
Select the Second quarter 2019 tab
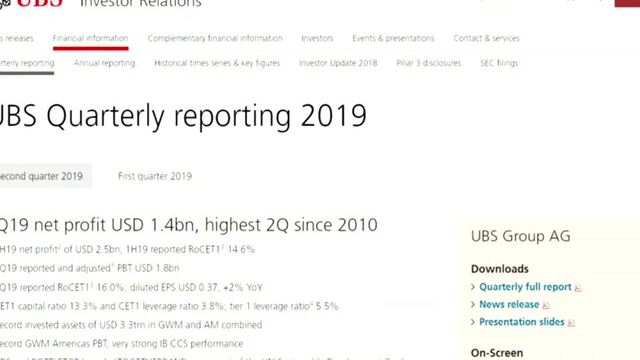(x=46, y=176)
